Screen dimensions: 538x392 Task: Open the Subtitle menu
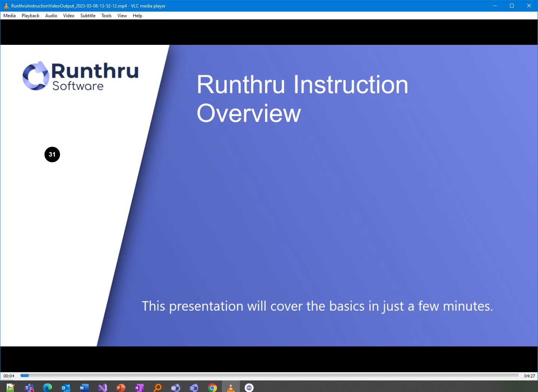[88, 16]
